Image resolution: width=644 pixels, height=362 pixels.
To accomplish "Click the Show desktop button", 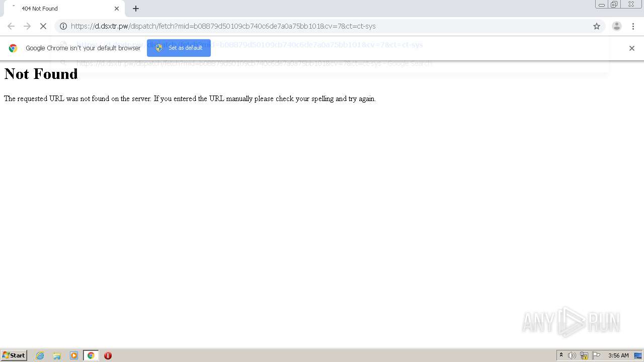I will click(x=638, y=355).
